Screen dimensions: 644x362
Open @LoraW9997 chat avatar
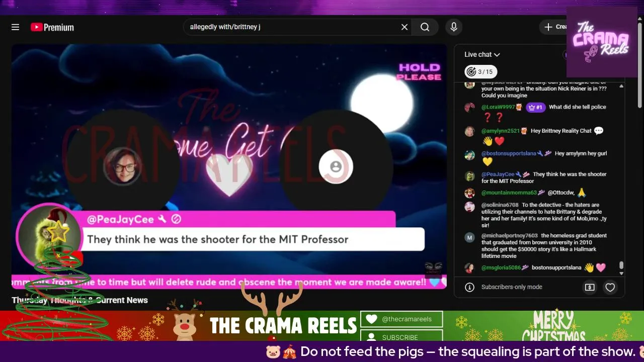click(x=469, y=108)
